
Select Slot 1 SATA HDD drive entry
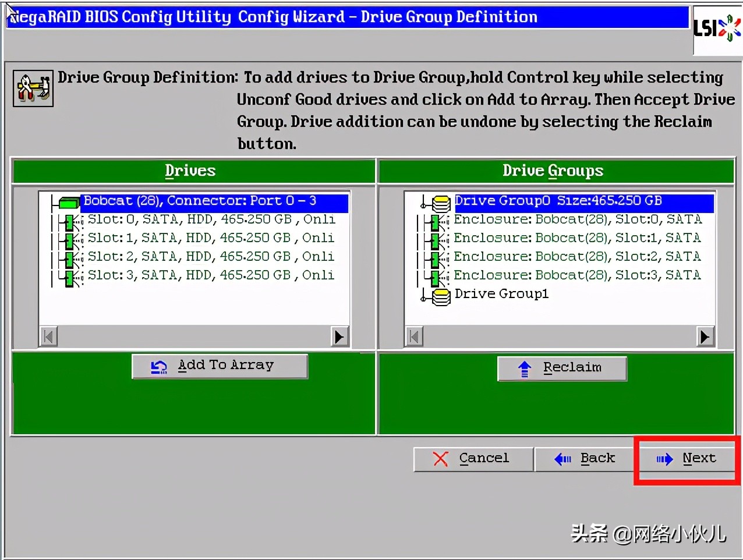pyautogui.click(x=211, y=238)
